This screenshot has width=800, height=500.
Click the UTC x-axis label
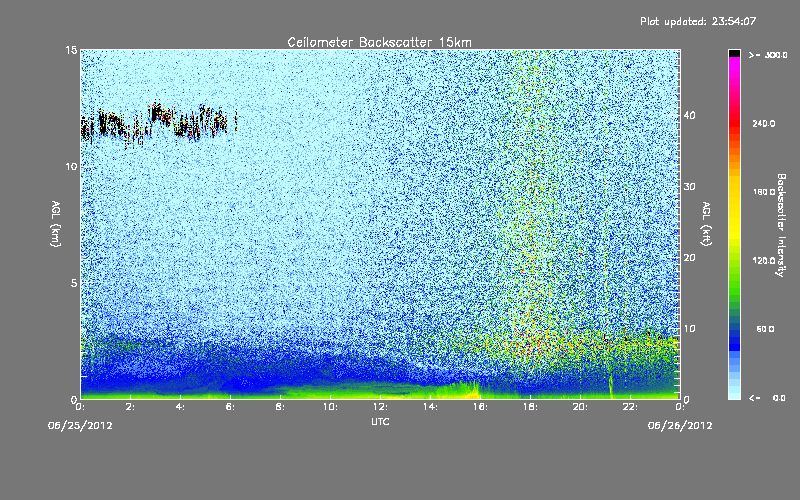380,421
